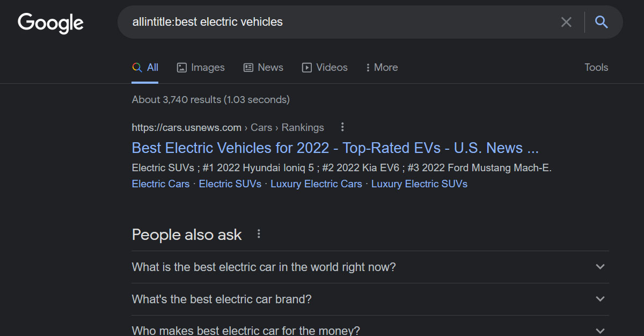Clear the search query with the X icon
The image size is (644, 336).
[566, 22]
